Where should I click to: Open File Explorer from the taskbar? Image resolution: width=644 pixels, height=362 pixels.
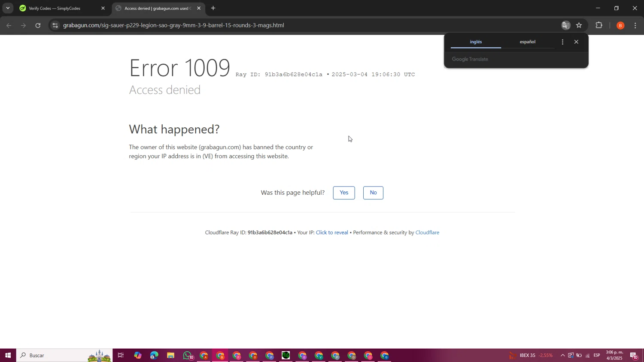coord(170,355)
